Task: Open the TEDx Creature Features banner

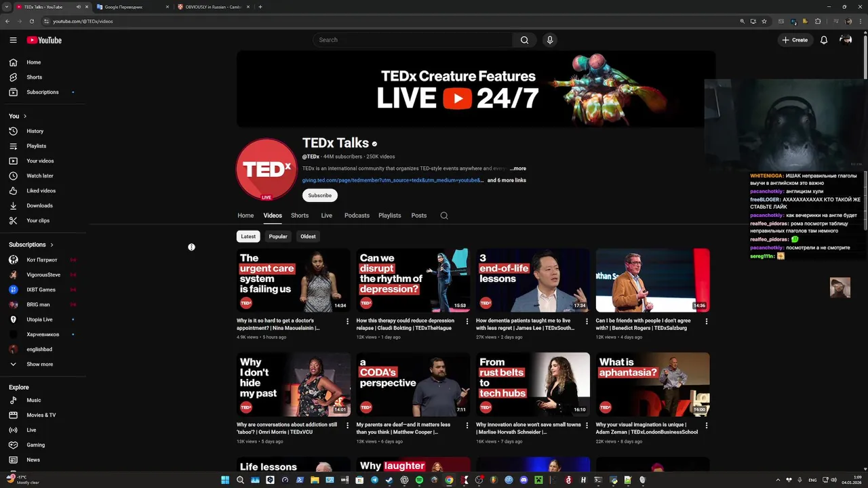Action: pos(476,89)
